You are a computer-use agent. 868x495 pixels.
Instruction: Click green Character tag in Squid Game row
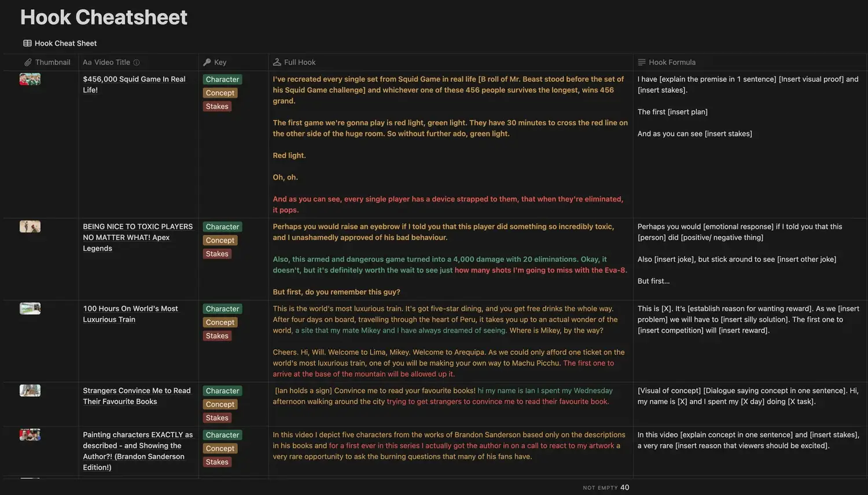pyautogui.click(x=222, y=79)
